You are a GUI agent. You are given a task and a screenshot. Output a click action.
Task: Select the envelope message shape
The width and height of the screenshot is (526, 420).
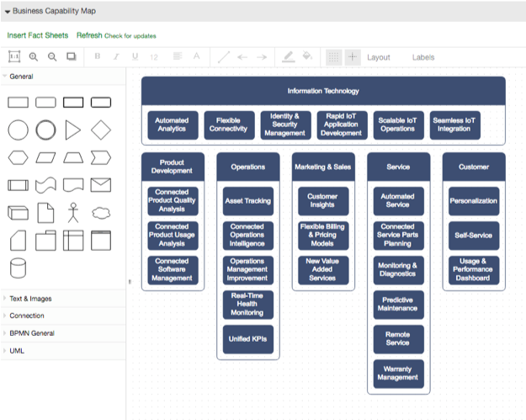click(x=101, y=185)
